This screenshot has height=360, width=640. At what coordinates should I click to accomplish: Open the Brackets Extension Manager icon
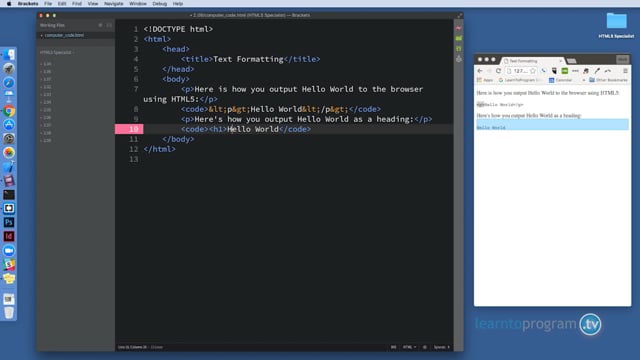[x=458, y=38]
